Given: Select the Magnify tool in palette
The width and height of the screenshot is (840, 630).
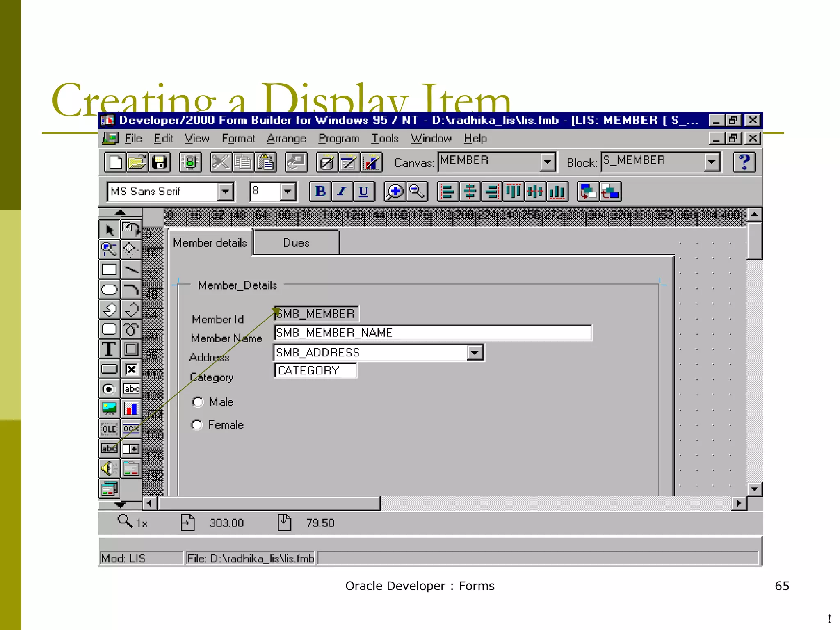Looking at the screenshot, I should pos(109,249).
